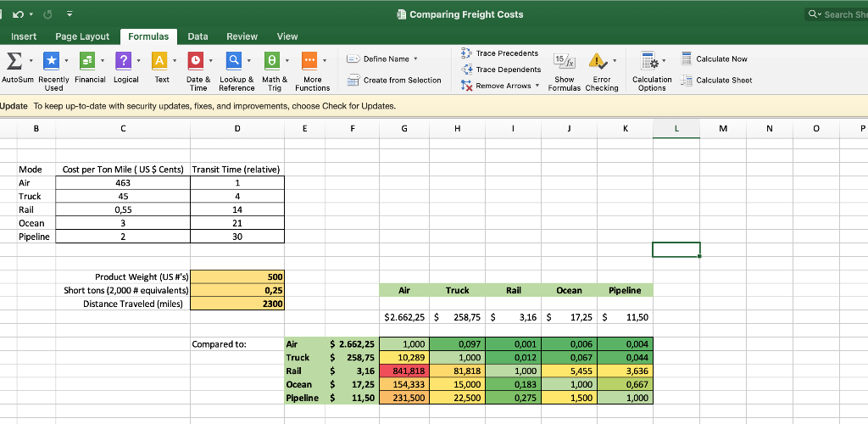This screenshot has width=868, height=424.
Task: Open the Financial functions icon
Action: 87,59
